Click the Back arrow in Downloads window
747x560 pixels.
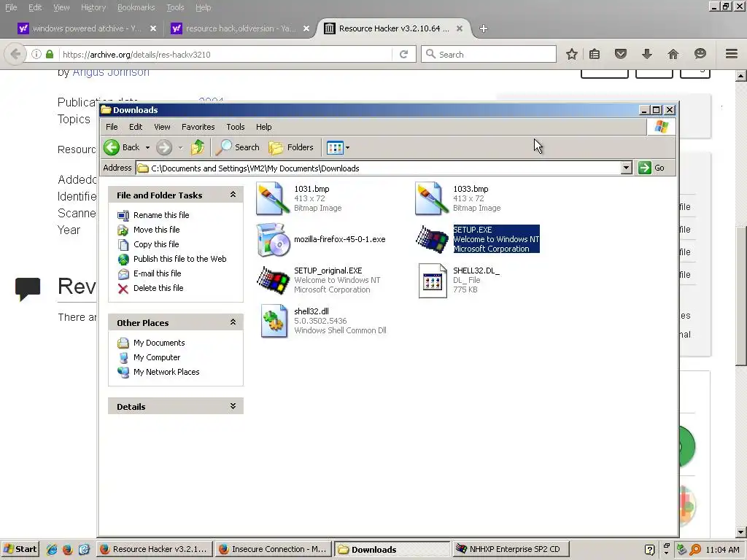pos(112,147)
